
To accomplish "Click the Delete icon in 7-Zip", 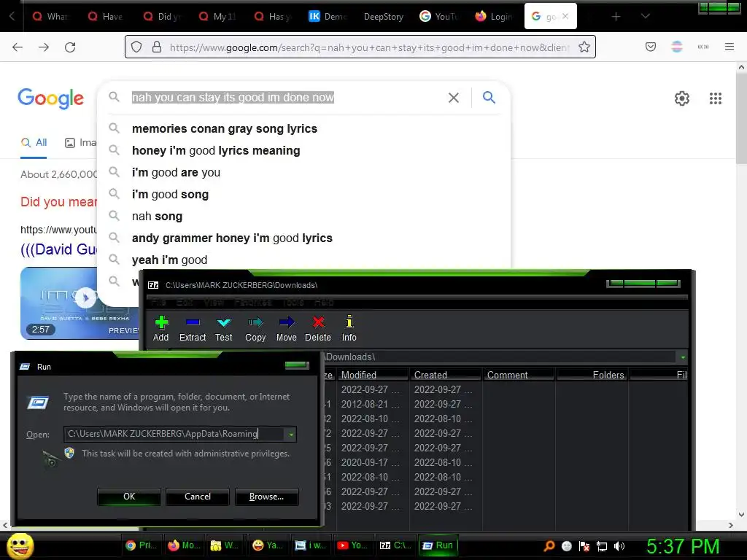I will (318, 322).
